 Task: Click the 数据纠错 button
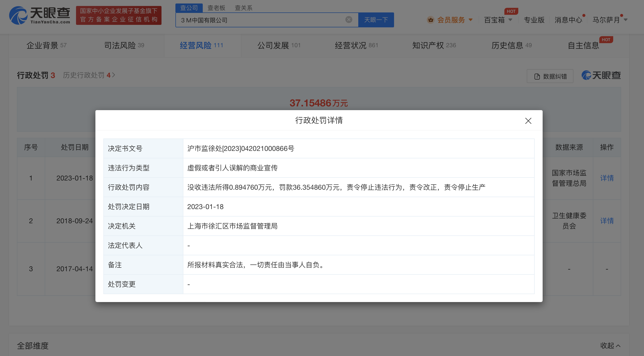[x=550, y=76]
